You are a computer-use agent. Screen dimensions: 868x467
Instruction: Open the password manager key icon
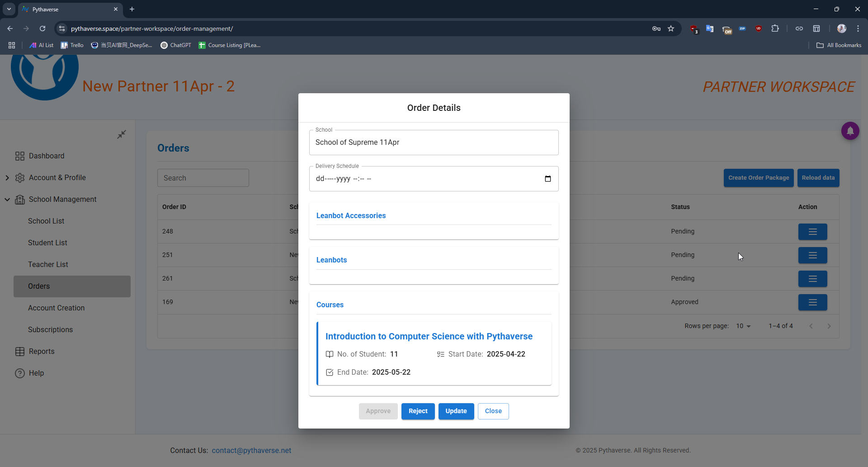(656, 29)
